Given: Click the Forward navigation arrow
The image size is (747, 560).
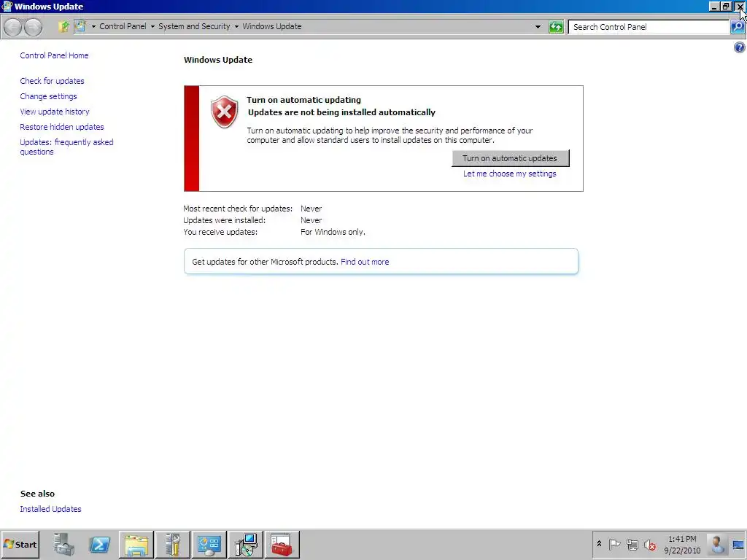Looking at the screenshot, I should coord(33,27).
